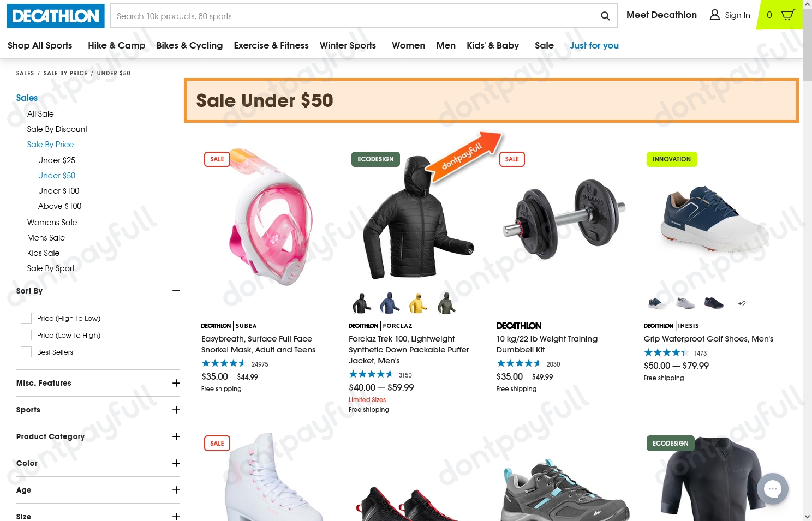Open the Winter Sports menu
Screen dimensions: 812x521
tap(348, 45)
